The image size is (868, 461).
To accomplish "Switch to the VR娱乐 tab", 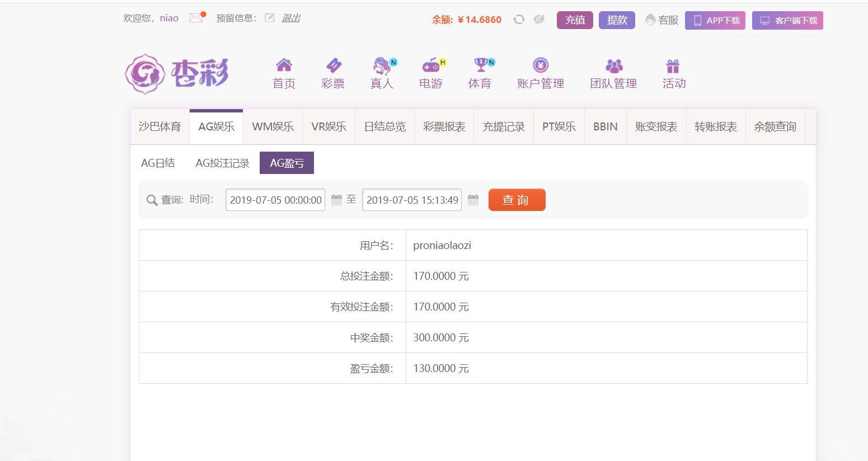I will tap(329, 127).
